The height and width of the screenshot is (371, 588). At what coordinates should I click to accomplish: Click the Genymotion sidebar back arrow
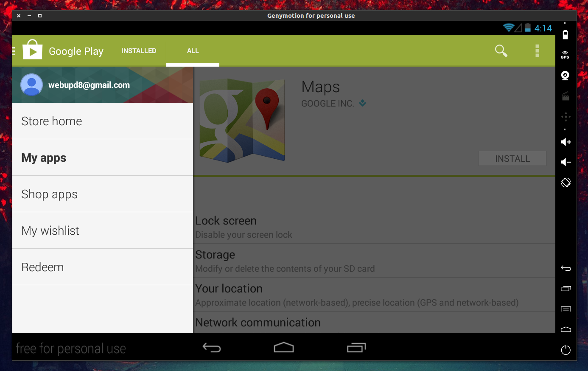[566, 268]
